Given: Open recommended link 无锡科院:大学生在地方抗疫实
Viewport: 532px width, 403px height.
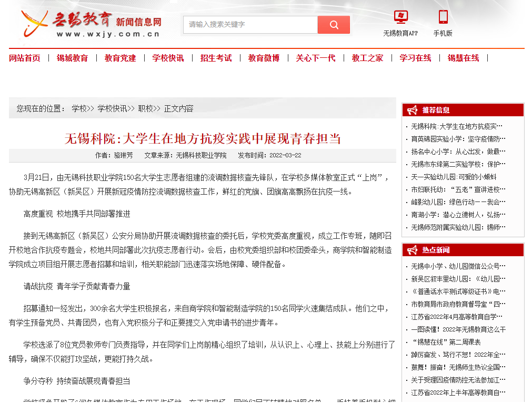Looking at the screenshot, I should 458,127.
